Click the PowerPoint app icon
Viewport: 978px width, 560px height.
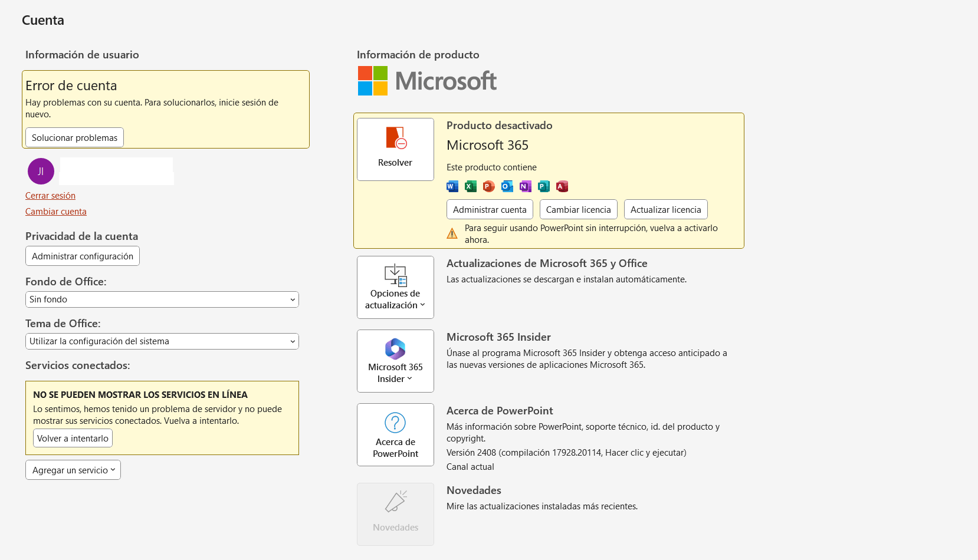(x=489, y=186)
